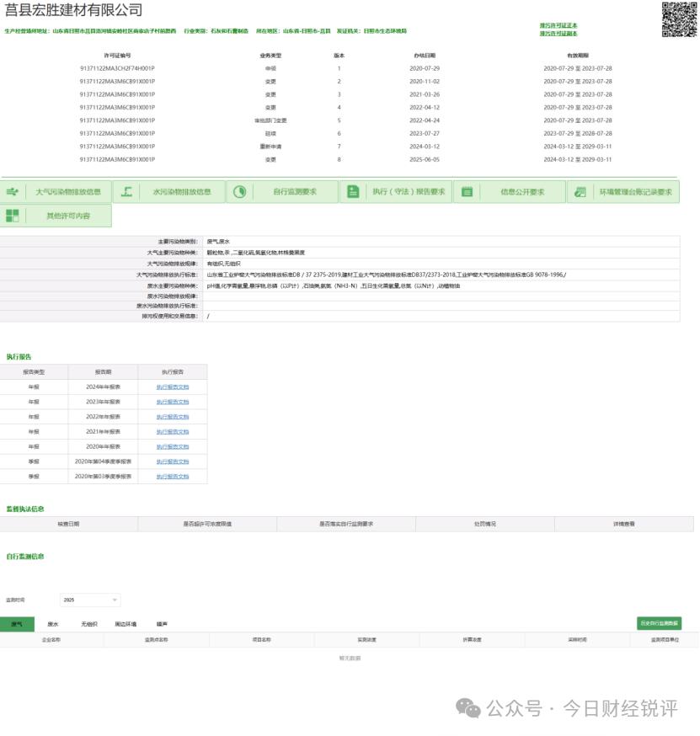Click the 报告期 column header
The height and width of the screenshot is (736, 700).
point(104,371)
